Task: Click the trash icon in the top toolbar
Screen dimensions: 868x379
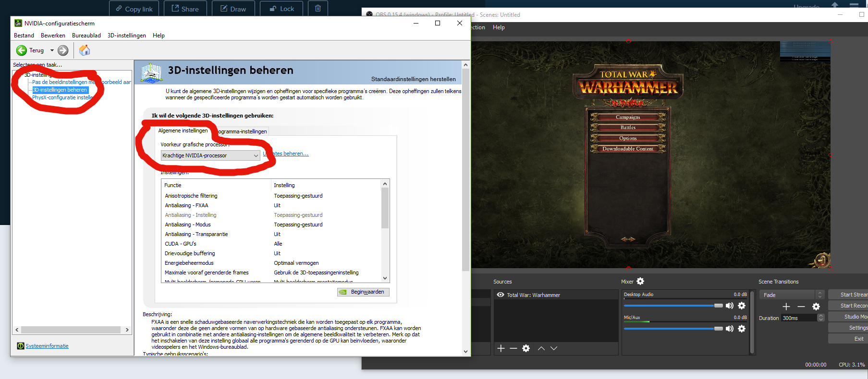Action: pos(318,9)
